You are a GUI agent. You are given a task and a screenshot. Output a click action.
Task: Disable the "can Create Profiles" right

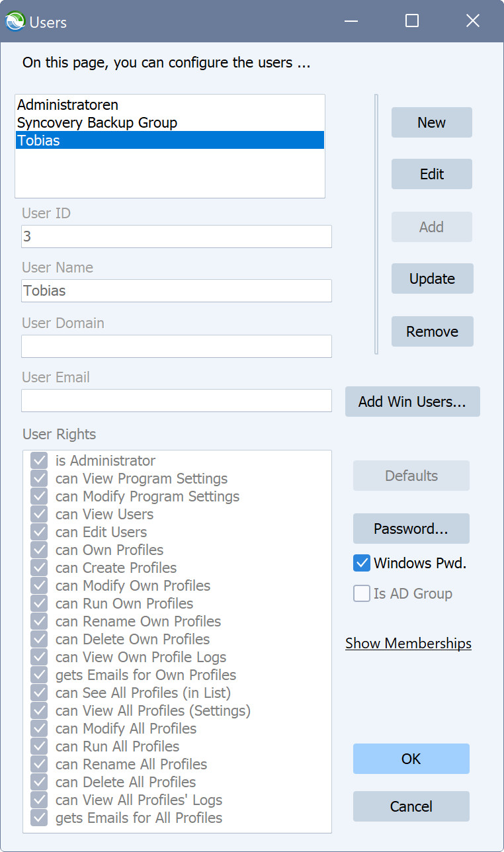click(x=38, y=568)
